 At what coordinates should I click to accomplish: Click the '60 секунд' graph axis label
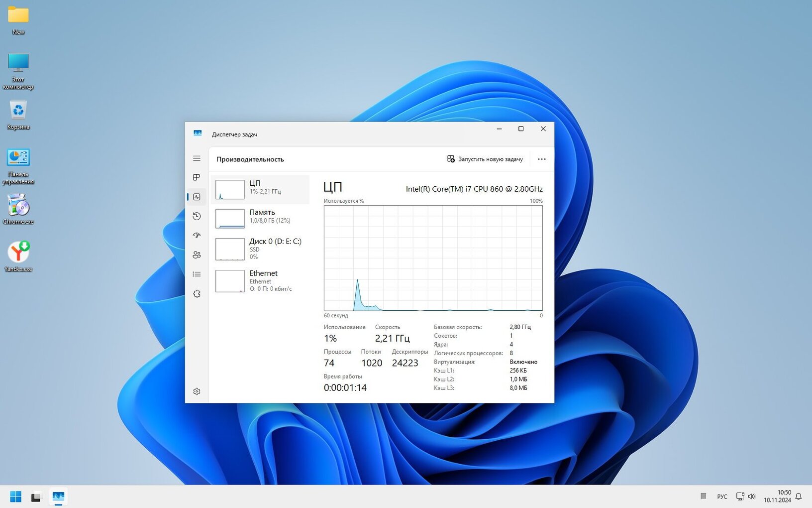coord(336,316)
